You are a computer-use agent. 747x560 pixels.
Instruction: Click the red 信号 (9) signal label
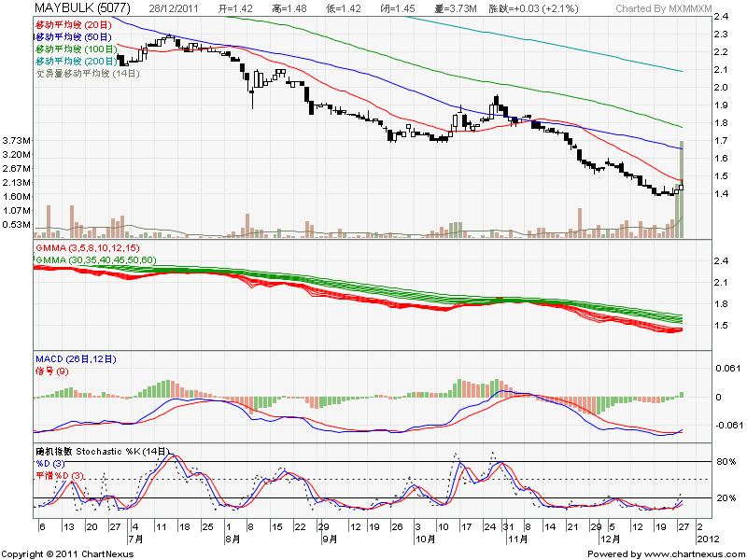pos(51,370)
